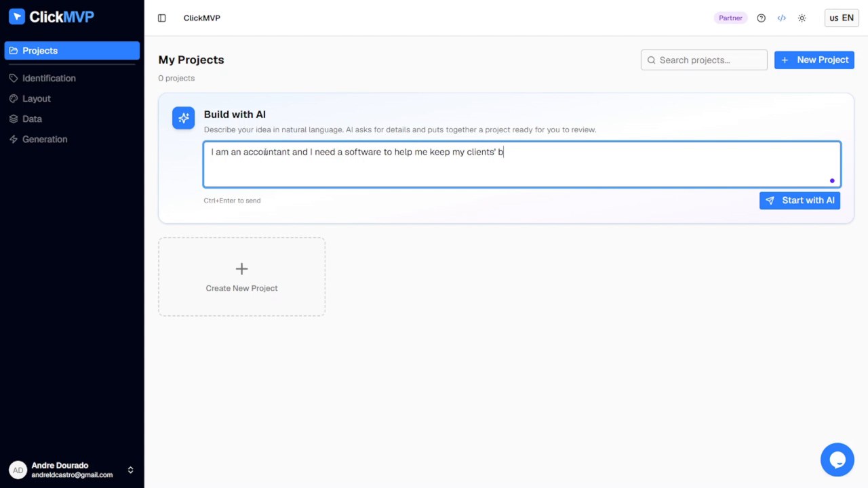The height and width of the screenshot is (488, 868).
Task: Go to Data in the sidebar
Action: [x=72, y=119]
